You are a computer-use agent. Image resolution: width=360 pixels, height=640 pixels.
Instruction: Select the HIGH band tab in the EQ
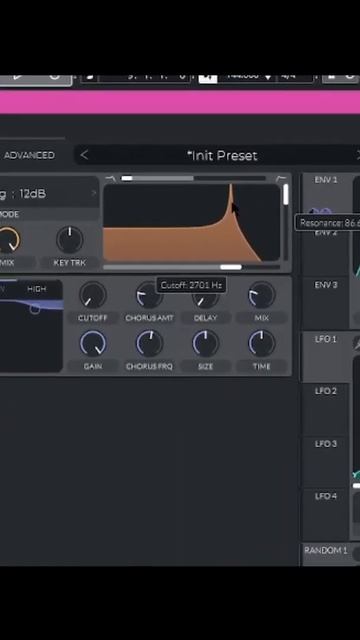coord(37,289)
